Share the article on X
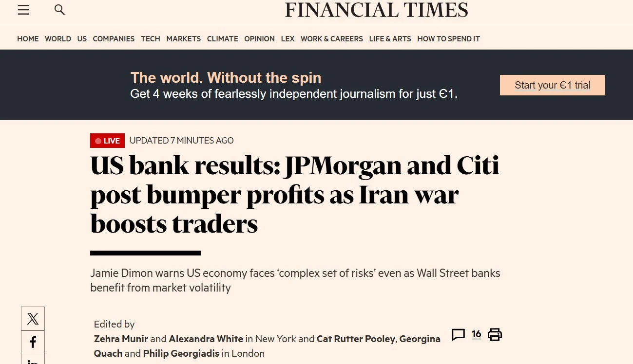Viewport: 633px width, 364px height. pos(33,319)
